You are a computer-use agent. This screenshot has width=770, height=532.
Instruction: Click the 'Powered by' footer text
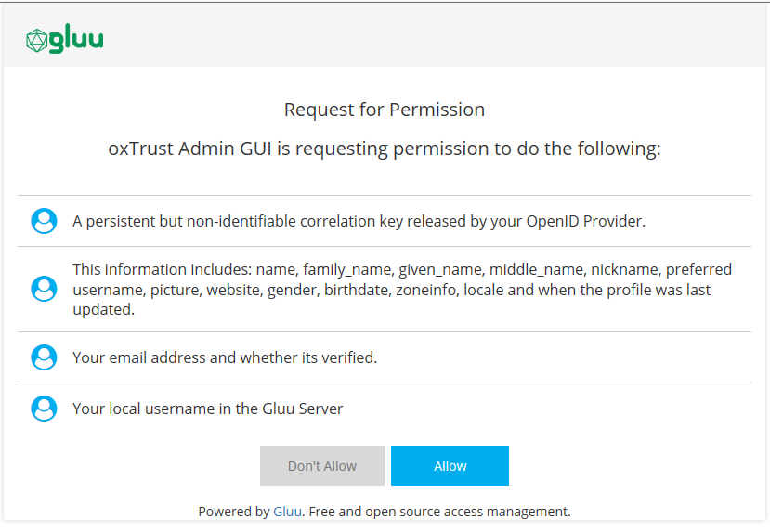233,512
